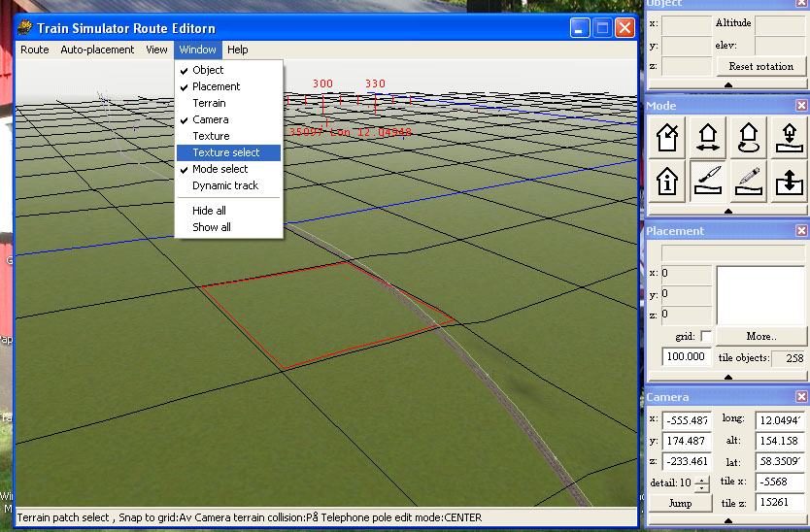The width and height of the screenshot is (810, 532).
Task: Click the Camera y field 174.487
Action: (x=687, y=441)
